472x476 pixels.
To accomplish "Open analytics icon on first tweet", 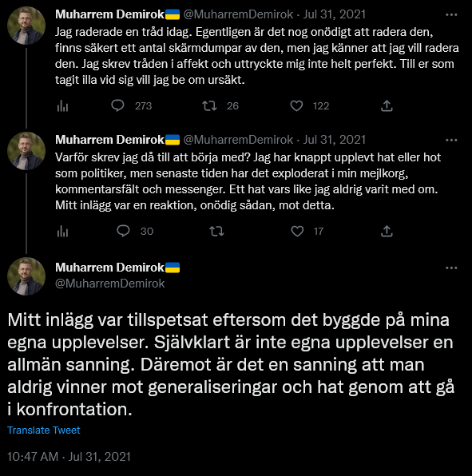I will tap(62, 106).
